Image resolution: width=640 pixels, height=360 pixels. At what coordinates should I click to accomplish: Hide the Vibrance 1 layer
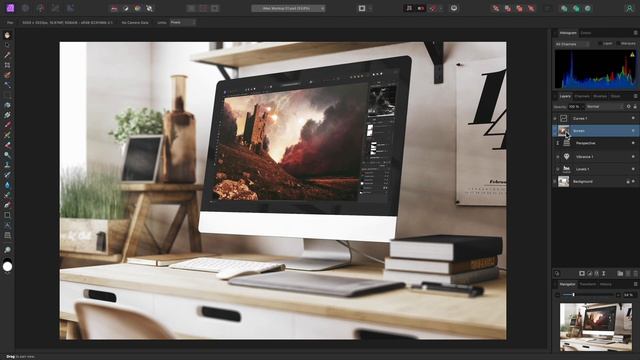point(633,157)
